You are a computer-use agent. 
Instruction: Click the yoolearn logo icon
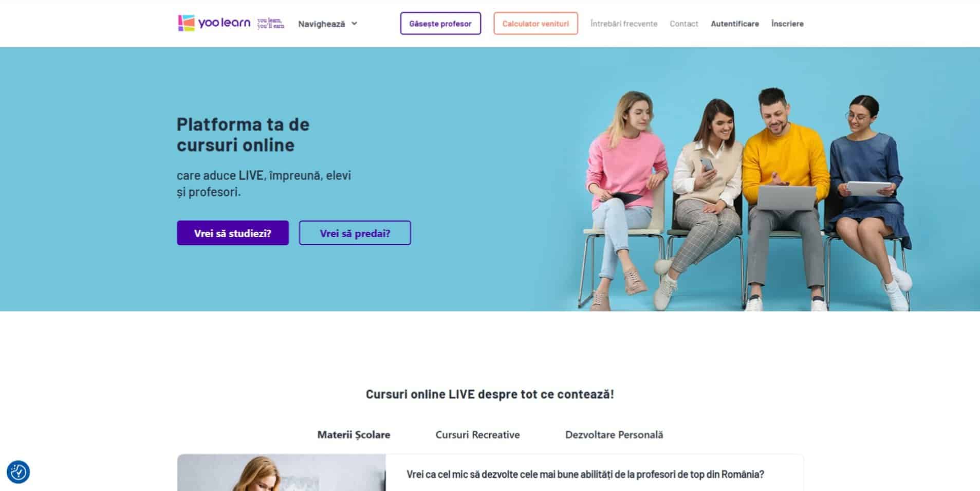[186, 23]
